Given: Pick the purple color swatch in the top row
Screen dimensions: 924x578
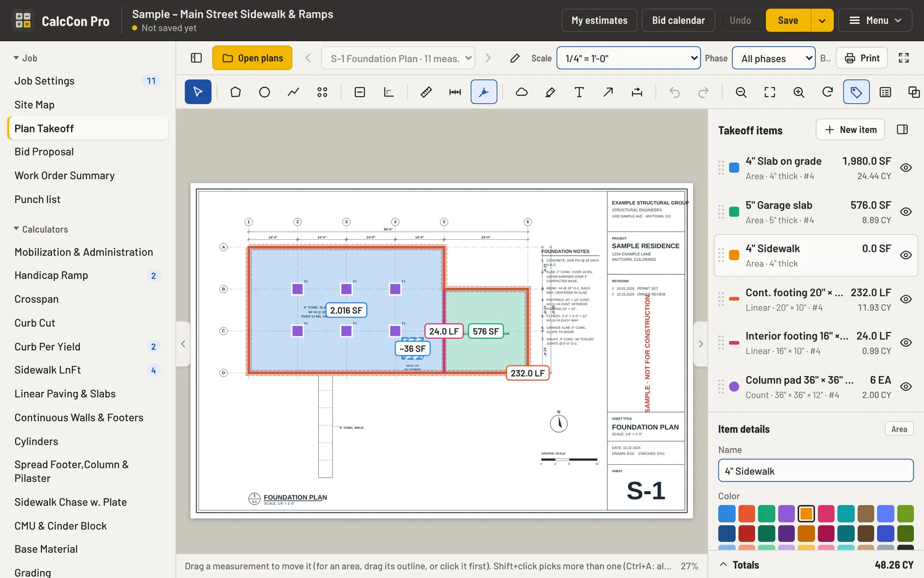Looking at the screenshot, I should 787,513.
